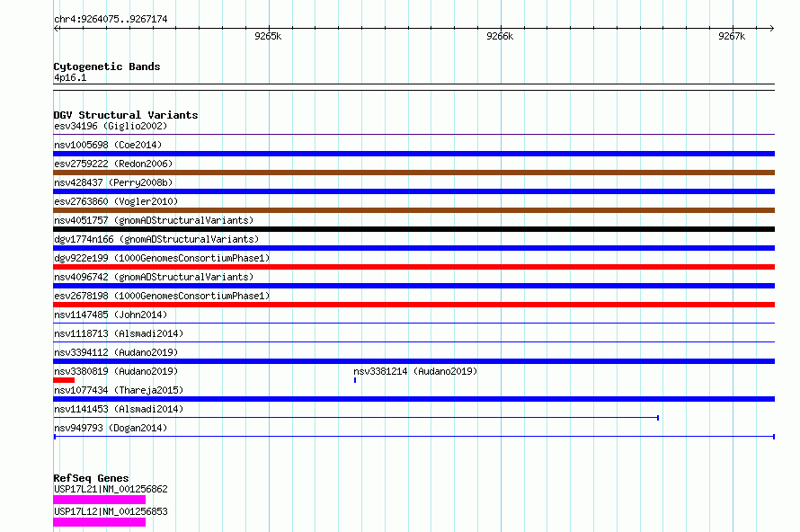Open nsv1118713 (Alsmadi2014) variant label
The height and width of the screenshot is (532, 800).
click(x=119, y=333)
